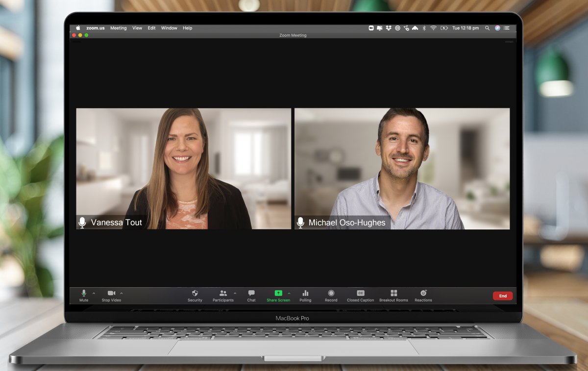
Task: Open the Participants panel
Action: (x=223, y=293)
